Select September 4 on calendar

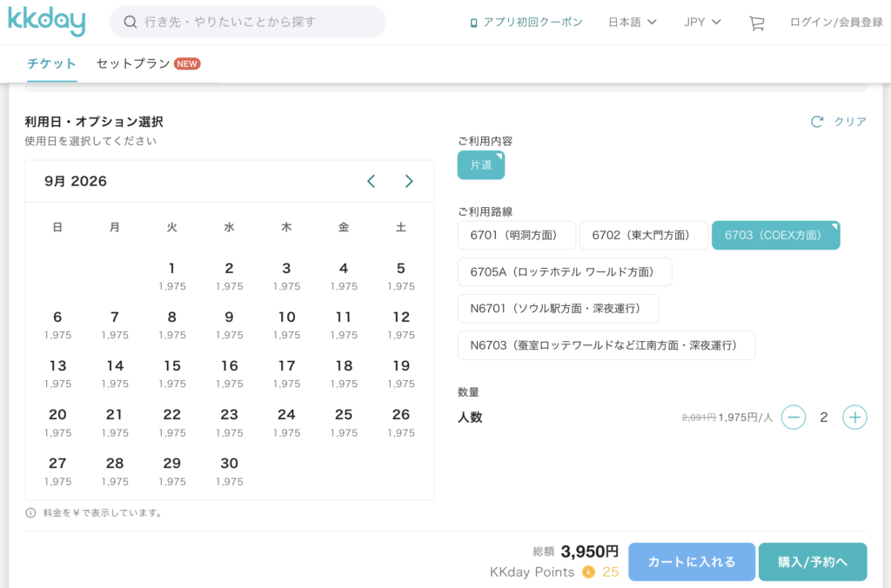coord(344,276)
